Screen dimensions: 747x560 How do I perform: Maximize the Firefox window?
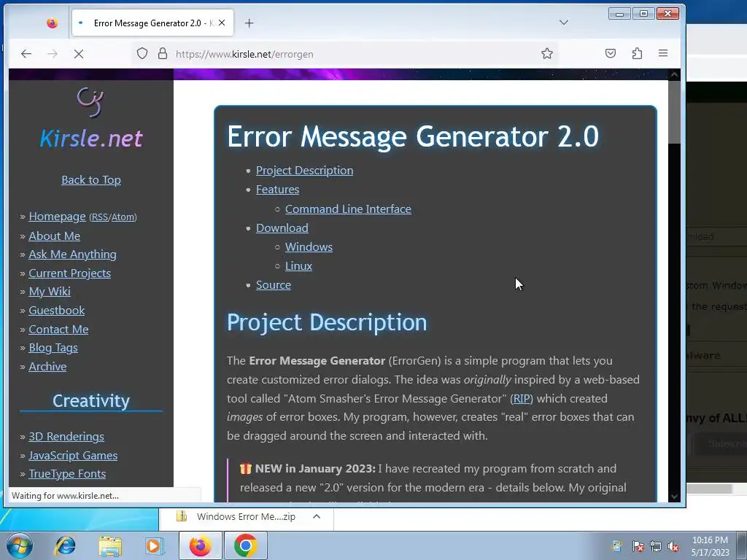point(643,14)
